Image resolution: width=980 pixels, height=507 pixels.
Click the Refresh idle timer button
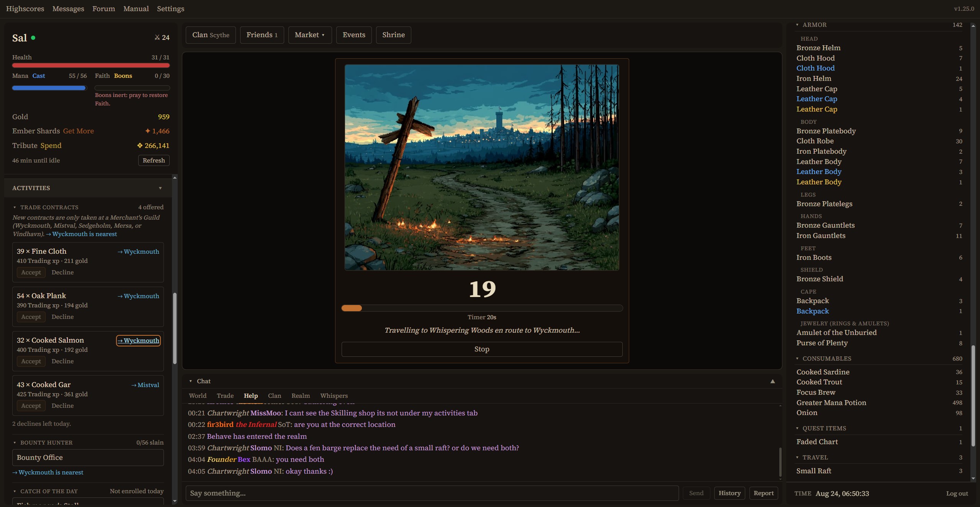click(x=154, y=161)
